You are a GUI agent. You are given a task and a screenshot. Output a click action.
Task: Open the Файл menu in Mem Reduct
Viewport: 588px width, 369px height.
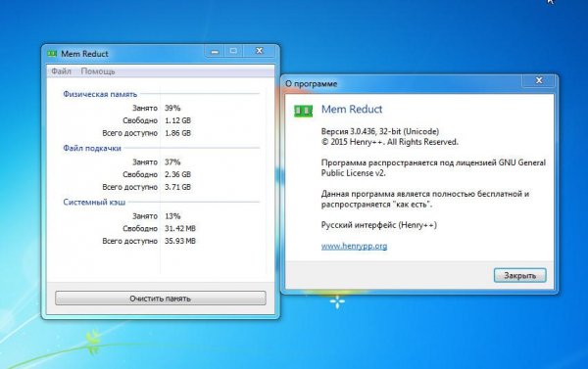pyautogui.click(x=61, y=71)
